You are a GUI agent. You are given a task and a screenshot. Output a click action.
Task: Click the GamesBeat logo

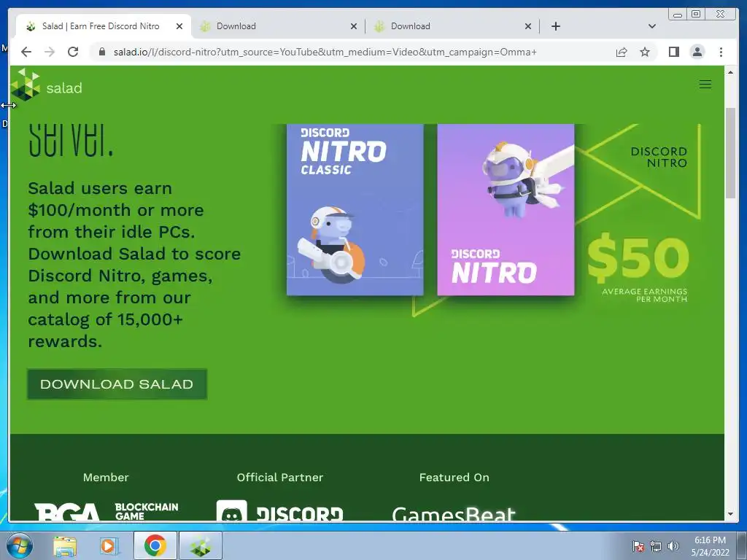click(453, 513)
